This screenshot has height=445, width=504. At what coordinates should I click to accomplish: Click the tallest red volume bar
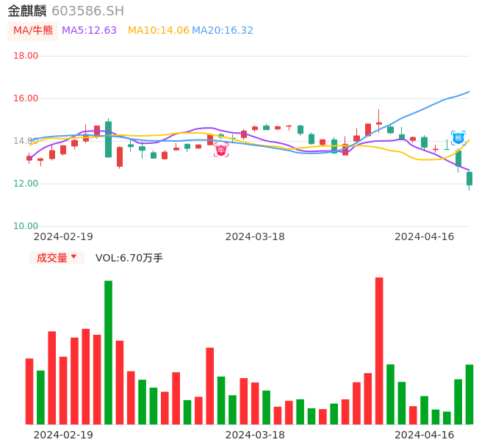(x=379, y=351)
